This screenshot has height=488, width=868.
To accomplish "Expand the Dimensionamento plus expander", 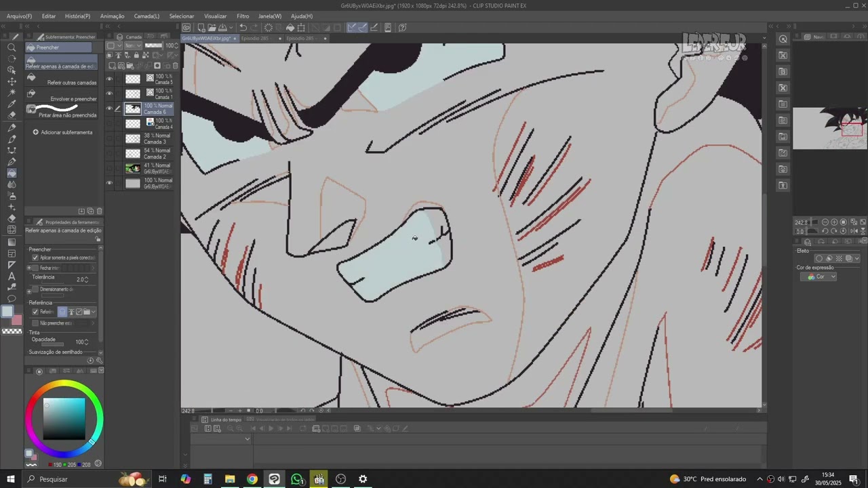I will [29, 290].
